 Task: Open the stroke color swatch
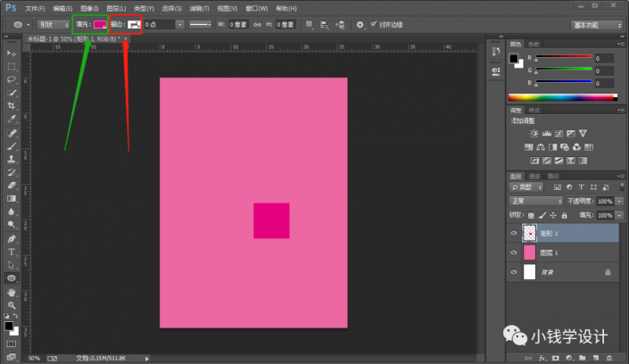pyautogui.click(x=134, y=25)
